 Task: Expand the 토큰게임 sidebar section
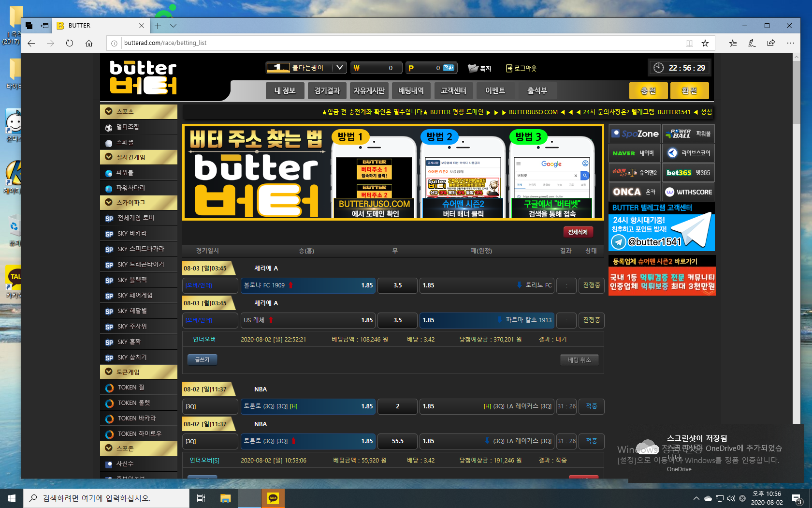(109, 372)
